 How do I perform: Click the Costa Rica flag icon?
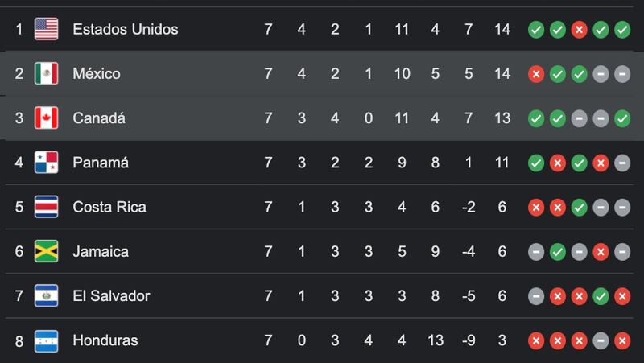point(46,207)
